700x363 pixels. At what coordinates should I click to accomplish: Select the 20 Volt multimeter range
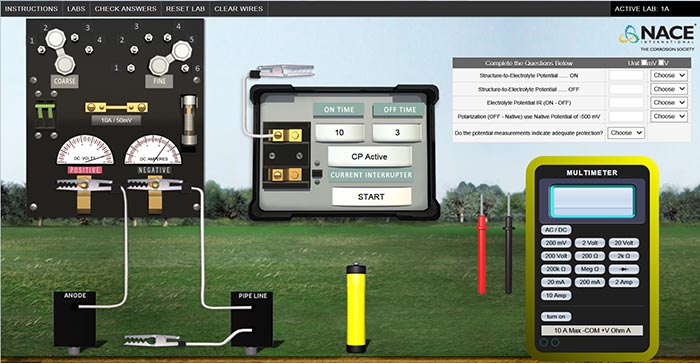(x=624, y=243)
